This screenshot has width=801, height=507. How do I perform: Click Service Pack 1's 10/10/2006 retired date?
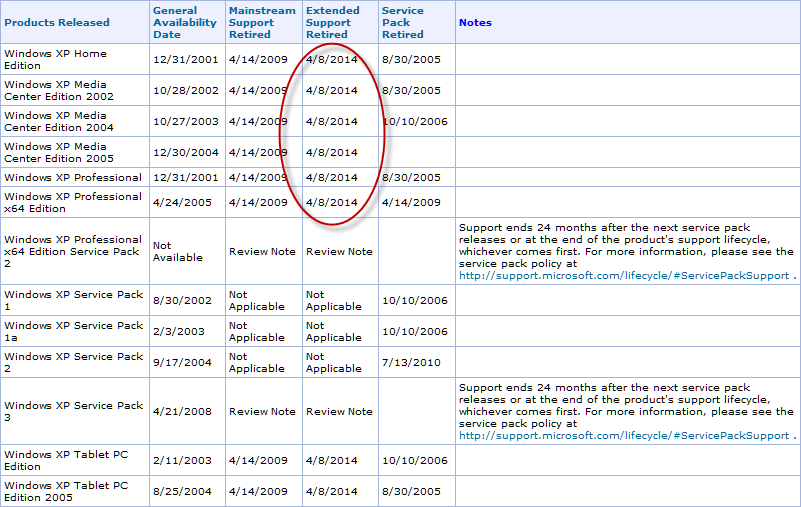pos(415,301)
